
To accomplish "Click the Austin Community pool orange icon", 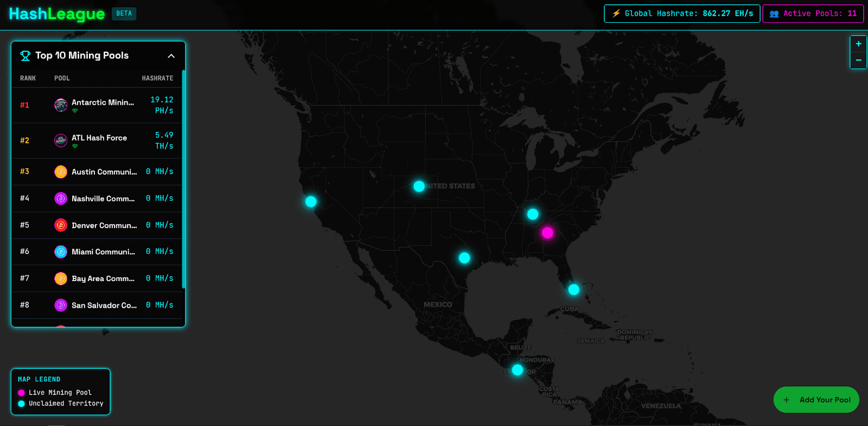I will [61, 172].
